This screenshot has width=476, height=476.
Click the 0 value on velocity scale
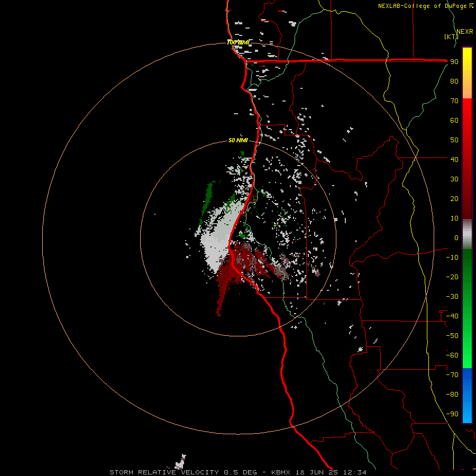tap(456, 237)
